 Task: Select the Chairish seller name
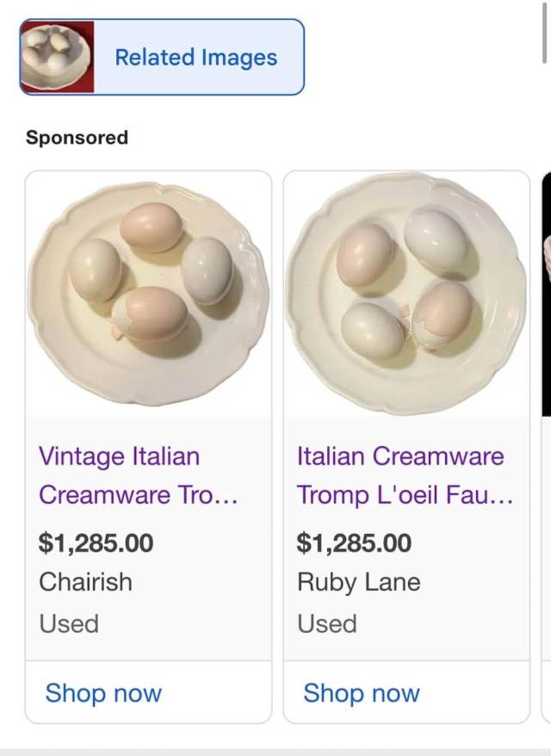tap(86, 582)
